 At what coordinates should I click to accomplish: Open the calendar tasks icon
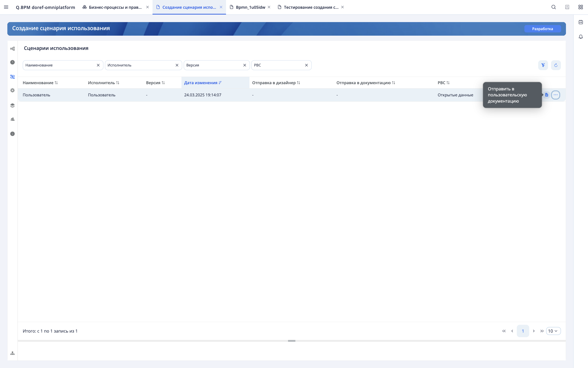coord(581,22)
